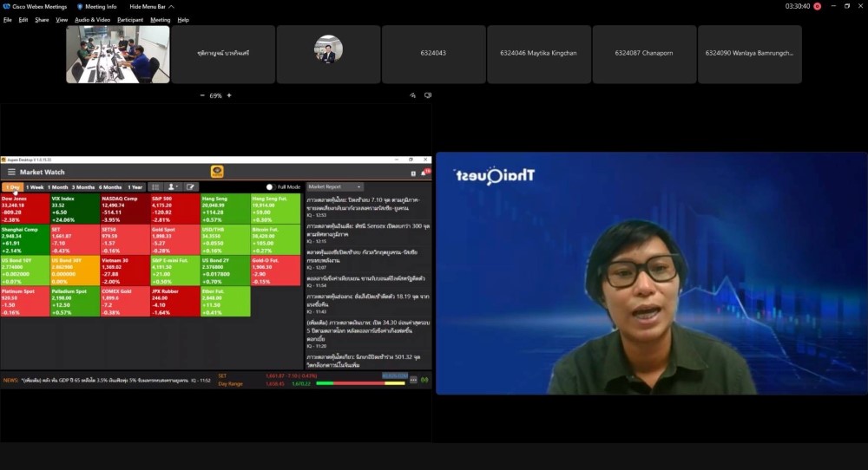Click the US Bond 10Y tile
The width and height of the screenshot is (868, 470).
[x=25, y=271]
